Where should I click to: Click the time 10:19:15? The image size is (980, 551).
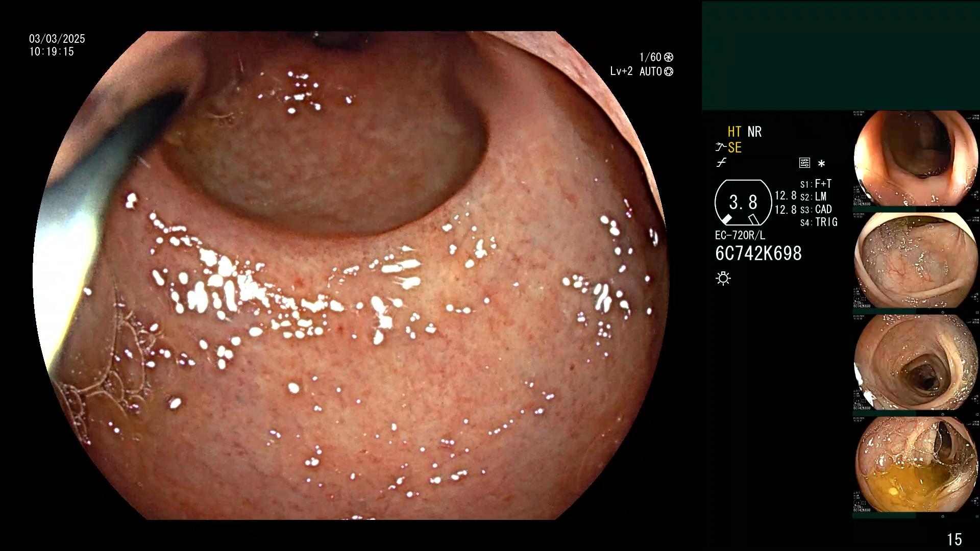tap(52, 52)
